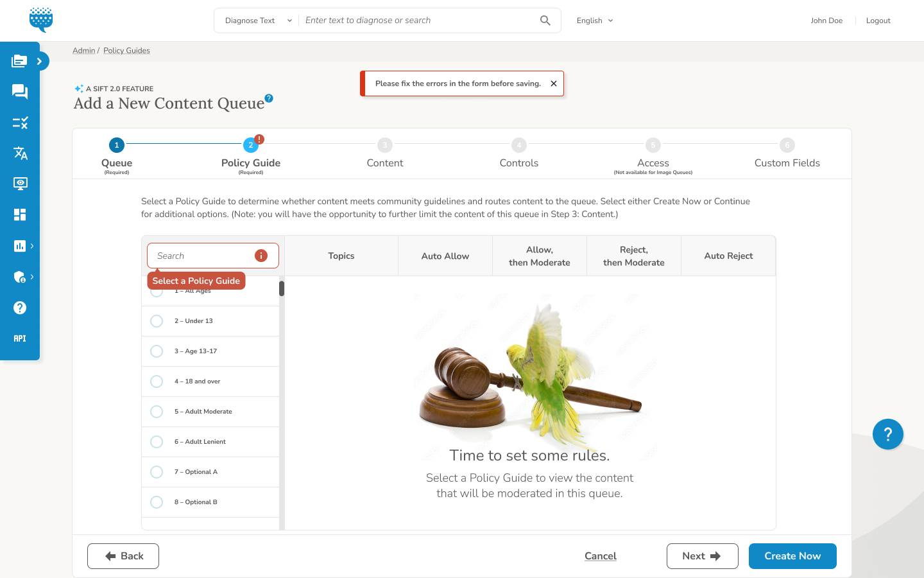The width and height of the screenshot is (924, 578).
Task: Click error badge on Policy Guide step
Action: (259, 139)
